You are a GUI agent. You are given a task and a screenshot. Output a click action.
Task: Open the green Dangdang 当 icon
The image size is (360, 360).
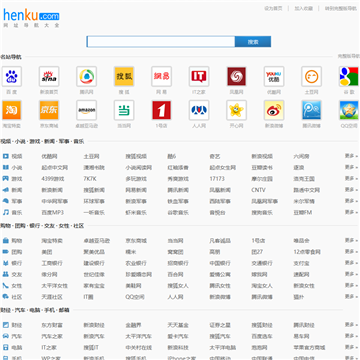124,110
